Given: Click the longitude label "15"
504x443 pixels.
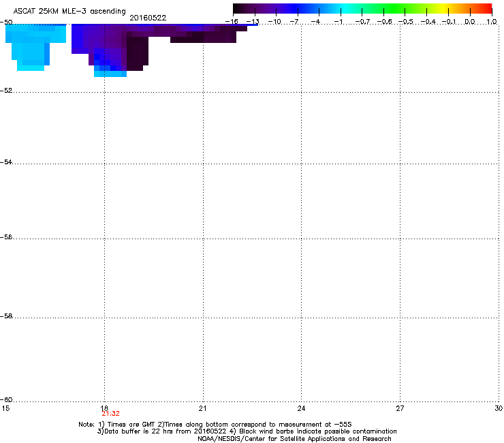Looking at the screenshot, I should point(5,408).
